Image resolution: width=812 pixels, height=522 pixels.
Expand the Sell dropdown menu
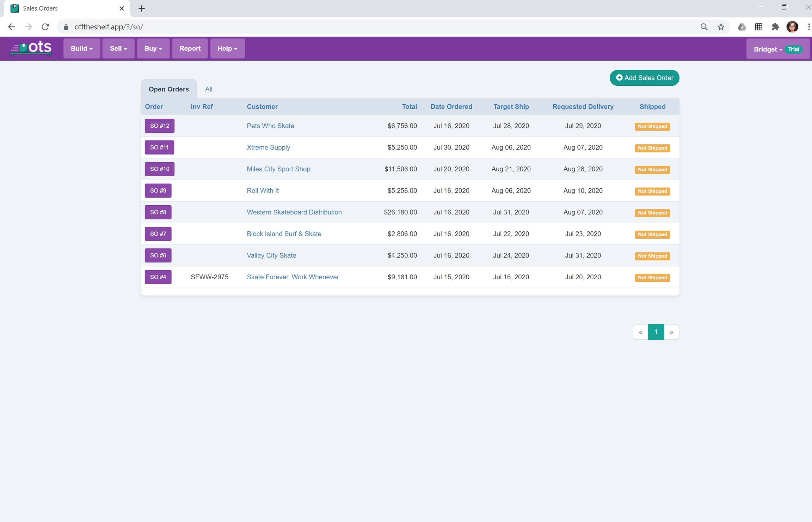pos(118,48)
